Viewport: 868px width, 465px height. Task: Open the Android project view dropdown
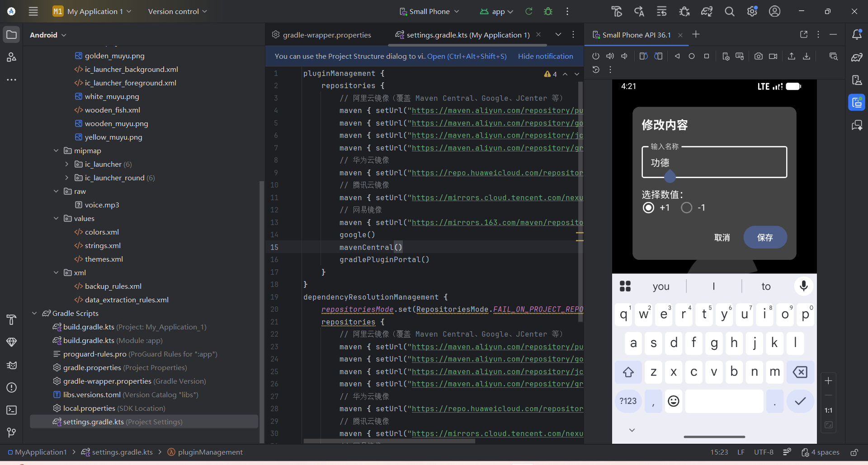point(48,35)
